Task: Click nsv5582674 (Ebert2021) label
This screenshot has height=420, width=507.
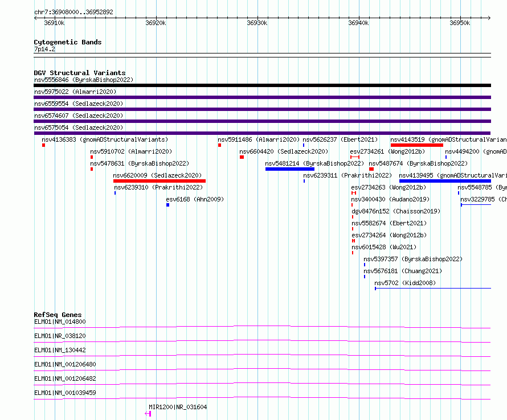Action: (x=389, y=223)
